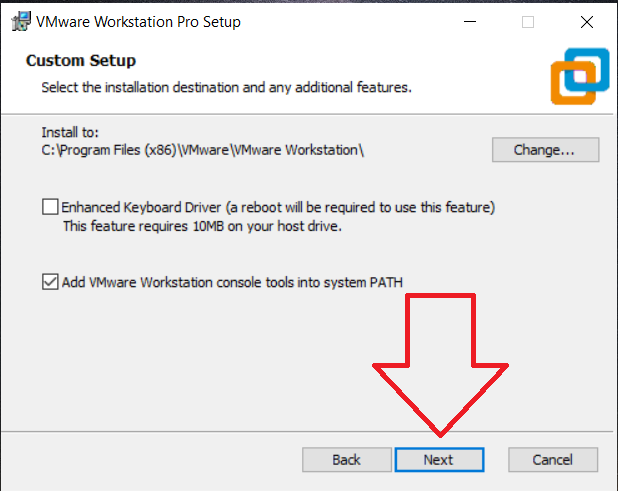
Task: Close the VMware Workstation Pro Setup dialog
Action: (584, 21)
